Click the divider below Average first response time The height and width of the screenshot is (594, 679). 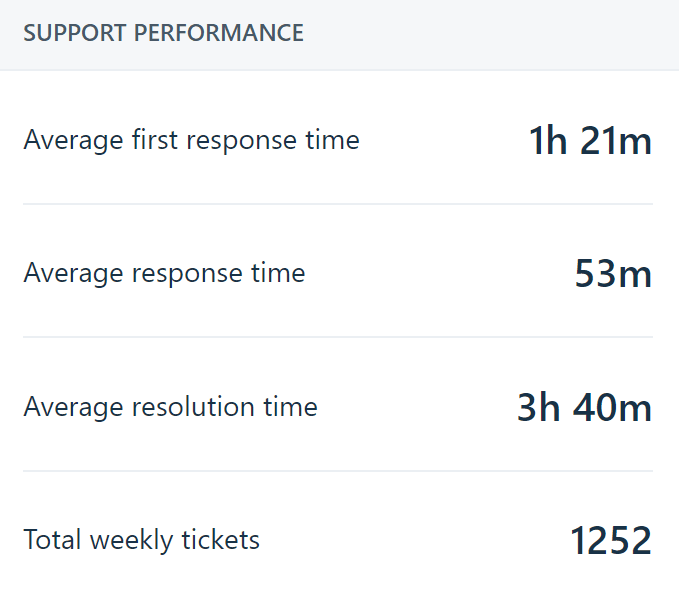point(338,204)
